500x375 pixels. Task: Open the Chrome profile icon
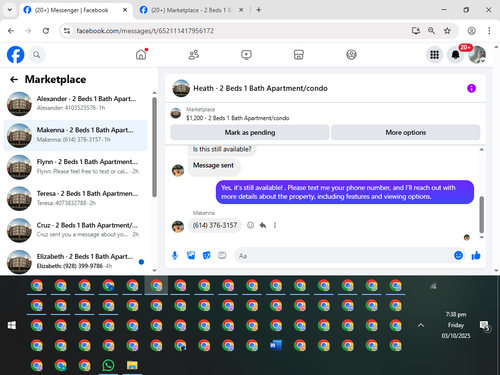[x=471, y=31]
